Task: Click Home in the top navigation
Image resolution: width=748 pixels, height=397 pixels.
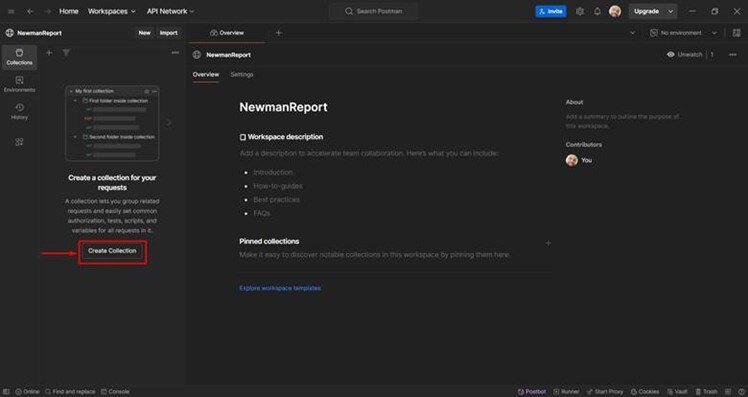Action: click(x=69, y=11)
